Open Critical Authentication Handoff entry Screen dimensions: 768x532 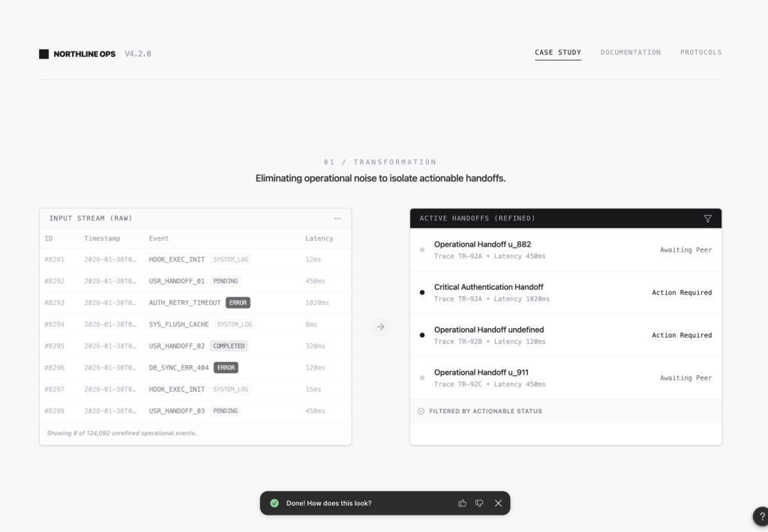(565, 293)
